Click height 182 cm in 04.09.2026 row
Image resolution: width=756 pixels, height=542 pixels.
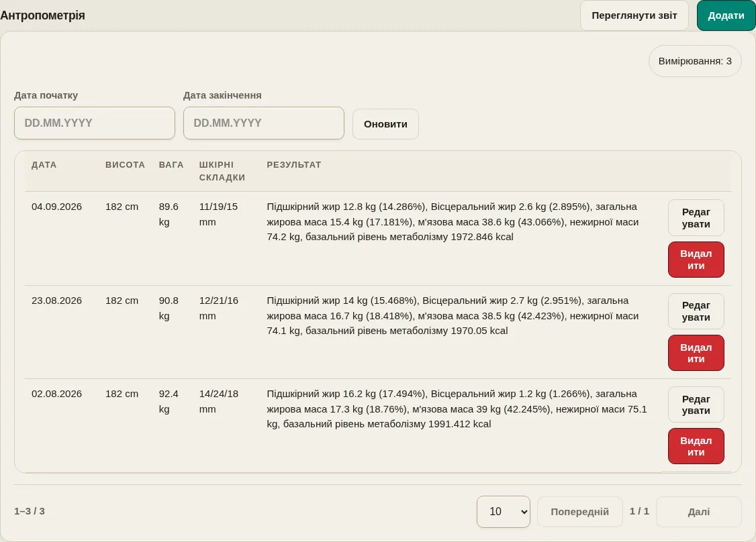pyautogui.click(x=122, y=207)
